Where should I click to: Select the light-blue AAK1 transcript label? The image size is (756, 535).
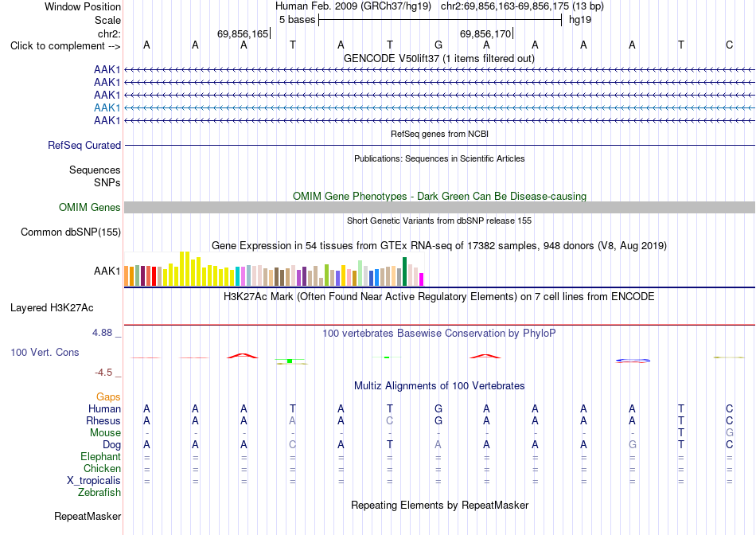click(x=107, y=107)
